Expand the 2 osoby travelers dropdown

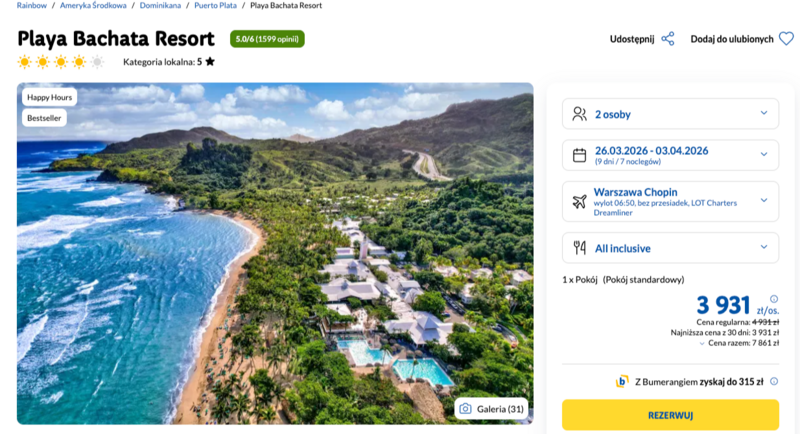[x=764, y=114]
